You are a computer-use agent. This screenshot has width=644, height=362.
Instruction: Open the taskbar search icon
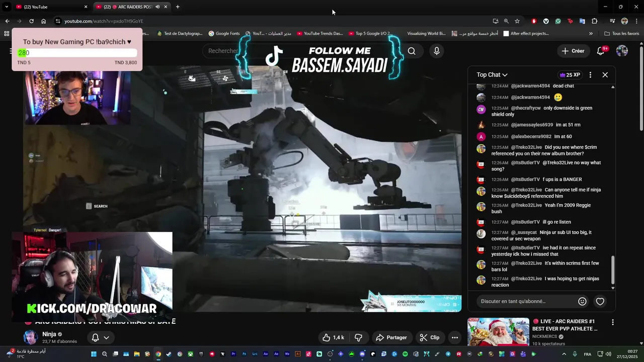pyautogui.click(x=105, y=354)
